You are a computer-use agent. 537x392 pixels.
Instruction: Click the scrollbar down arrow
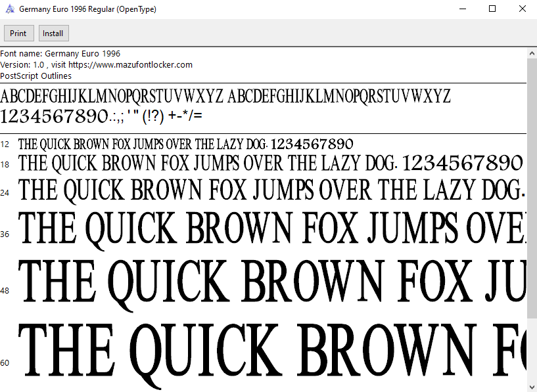coord(531,386)
